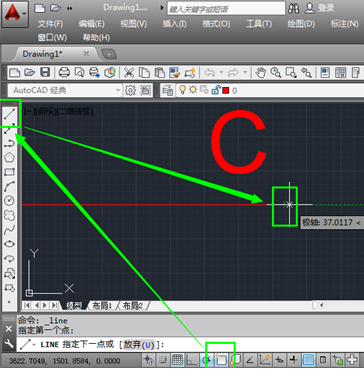This screenshot has width=364, height=369.
Task: Click in the keyword search field
Action: 226,8
